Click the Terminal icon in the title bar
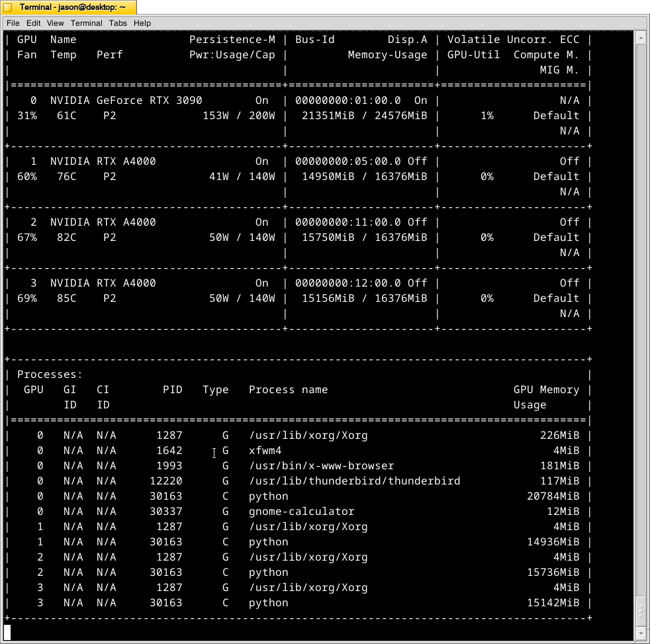The image size is (650, 644). click(x=8, y=7)
